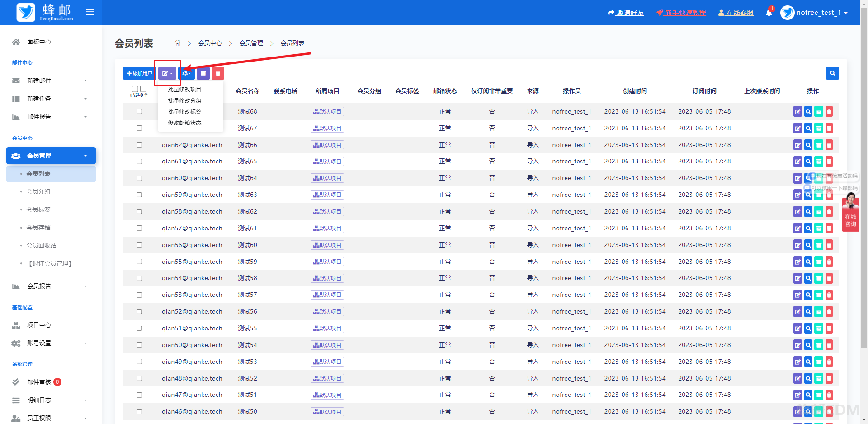Viewport: 868px width, 424px height.
Task: Click 会员中心 in the breadcrumb
Action: tap(210, 43)
